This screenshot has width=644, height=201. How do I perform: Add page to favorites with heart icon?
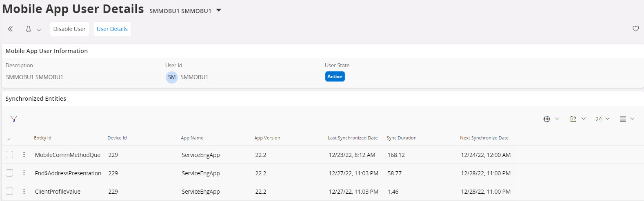coord(635,29)
